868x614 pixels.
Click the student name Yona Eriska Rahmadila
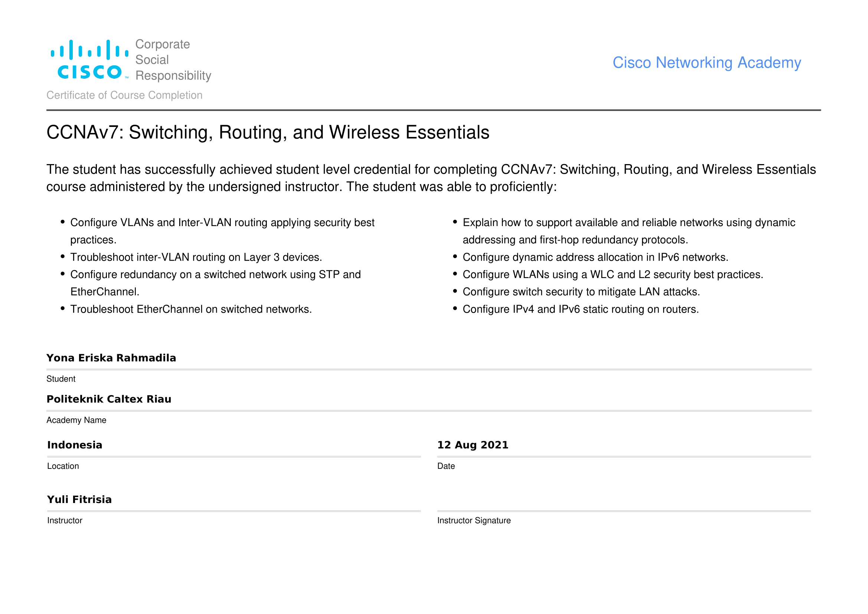point(111,358)
